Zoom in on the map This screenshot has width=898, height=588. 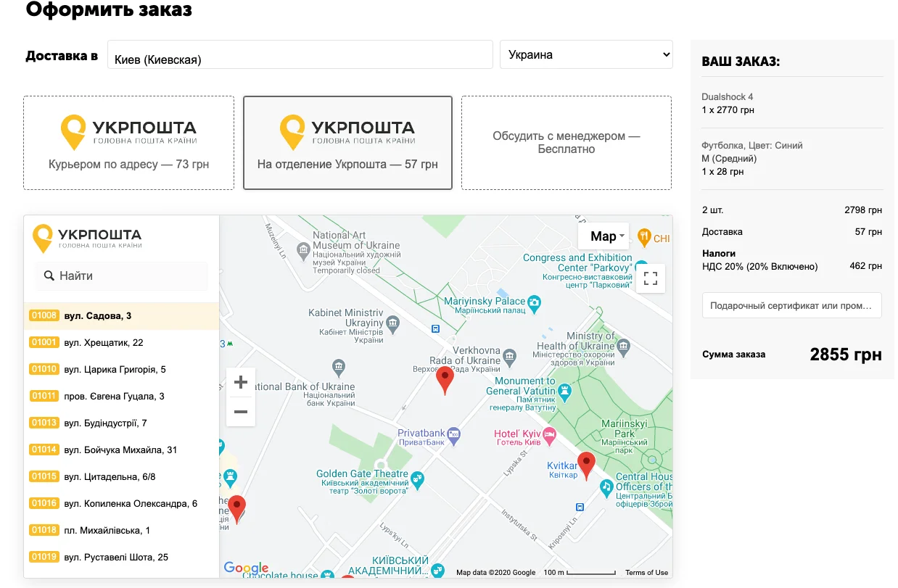pyautogui.click(x=241, y=383)
